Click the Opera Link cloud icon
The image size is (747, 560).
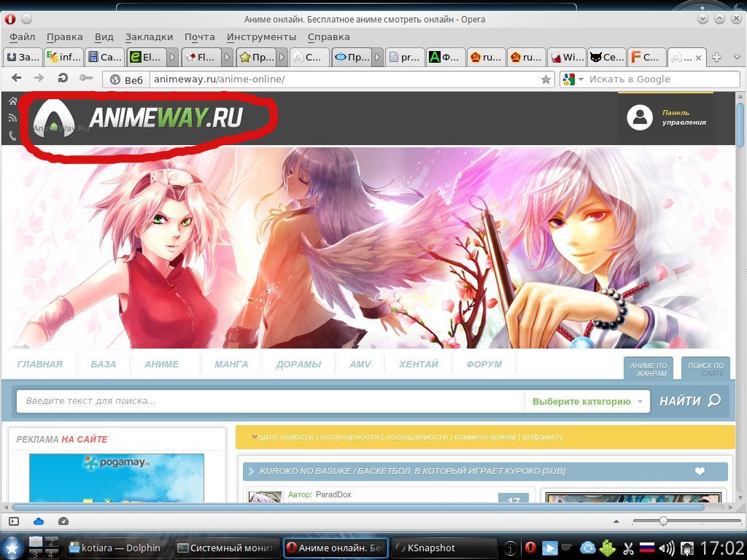coord(39,521)
